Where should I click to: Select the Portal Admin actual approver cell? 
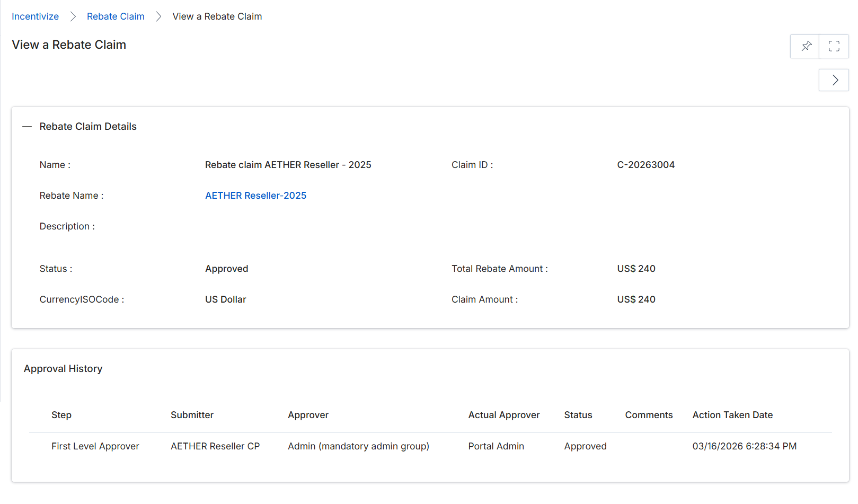[496, 446]
